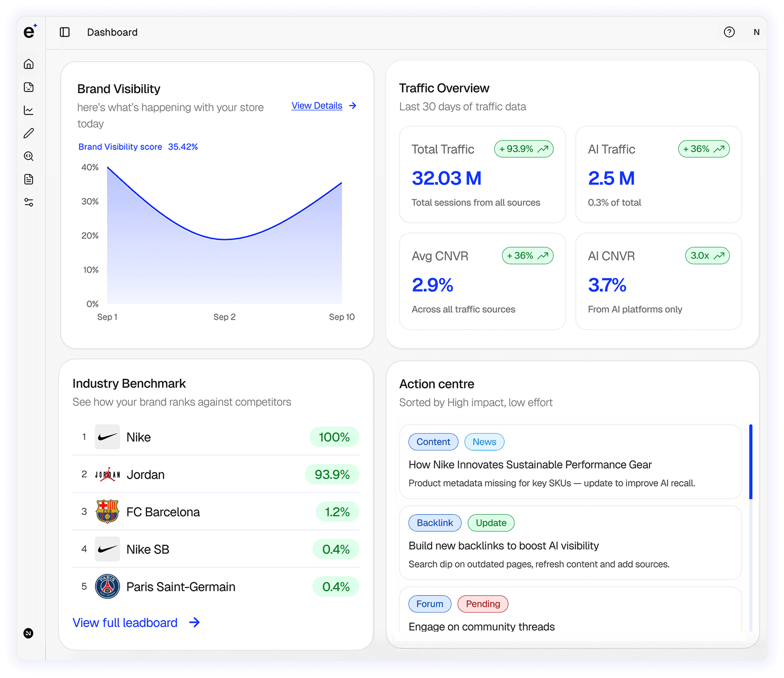Open the 'N' user avatar menu
784x678 pixels.
[756, 32]
